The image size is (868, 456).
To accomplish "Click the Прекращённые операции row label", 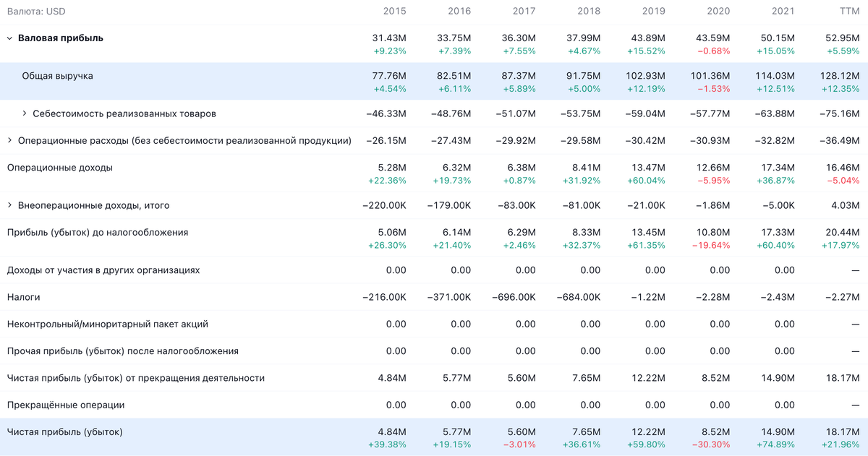I will tap(65, 405).
